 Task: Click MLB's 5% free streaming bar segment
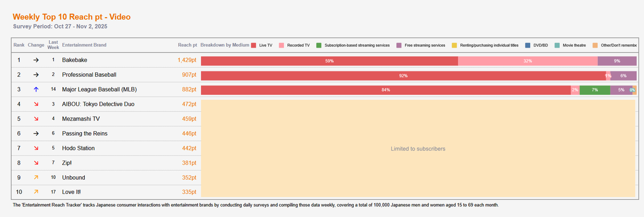[621, 90]
